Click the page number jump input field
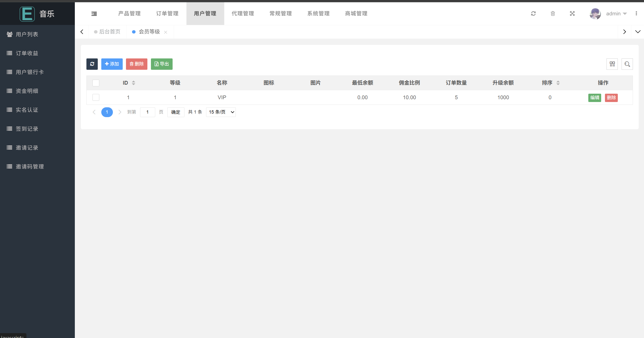Screen dimensions: 644x338 (x=147, y=112)
